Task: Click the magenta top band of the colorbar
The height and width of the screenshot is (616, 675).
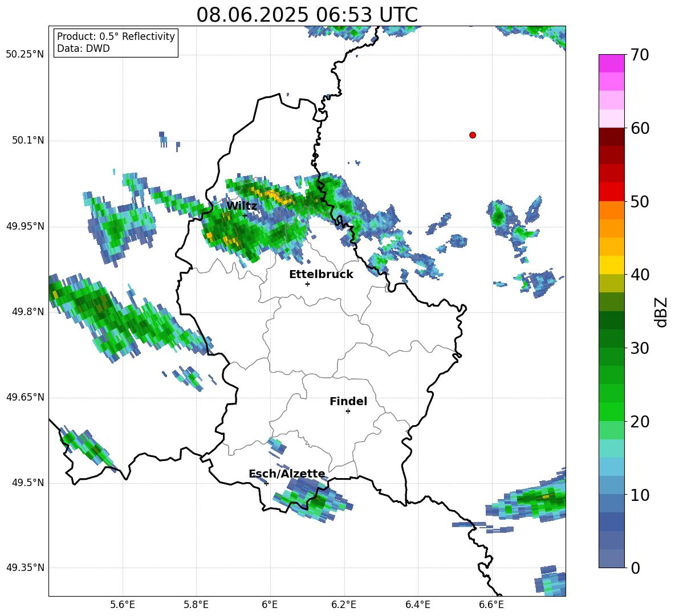Action: tap(611, 63)
